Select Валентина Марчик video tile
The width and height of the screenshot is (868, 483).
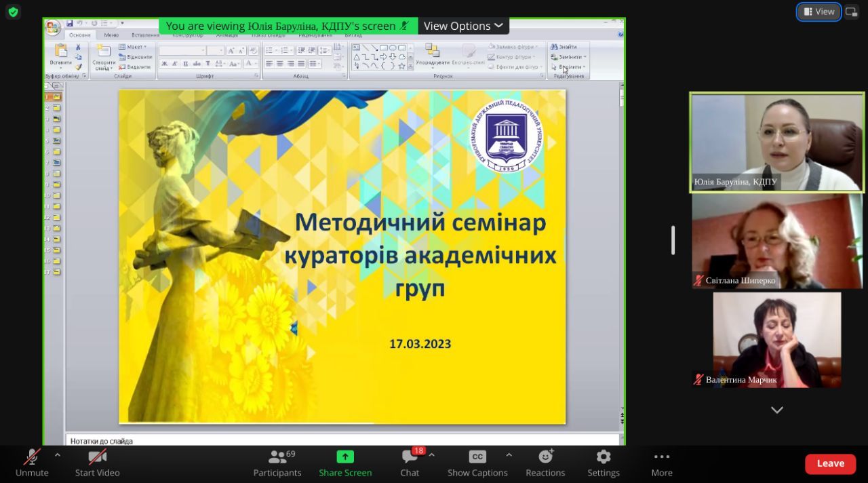pyautogui.click(x=776, y=339)
